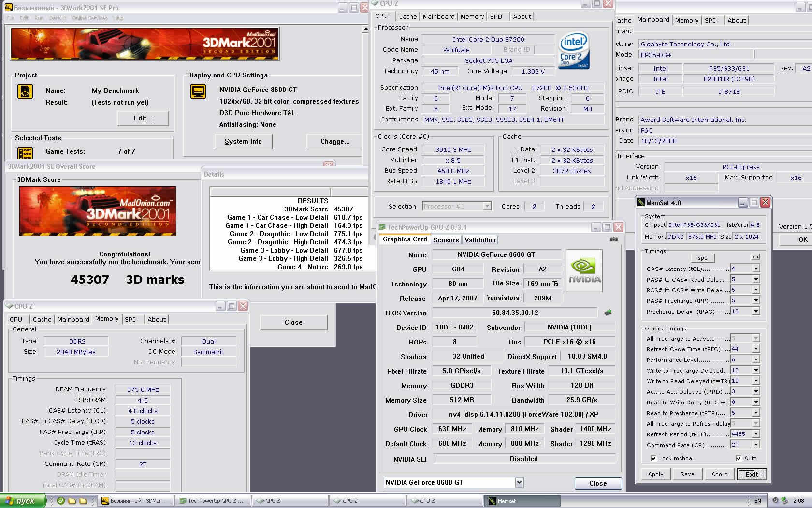This screenshot has height=508, width=812.
Task: Switch to the 3DMark taskbar button
Action: (x=135, y=501)
